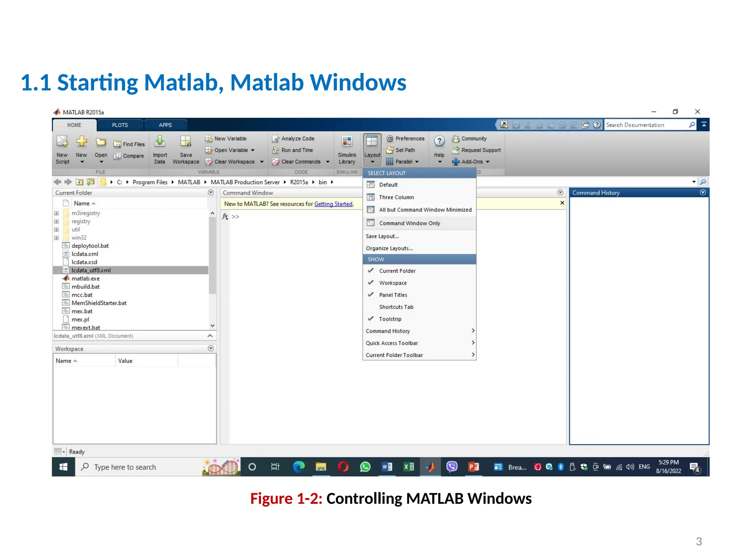Expand the m3iregistry folder
Viewport: 747px width, 560px height.
[x=57, y=213]
